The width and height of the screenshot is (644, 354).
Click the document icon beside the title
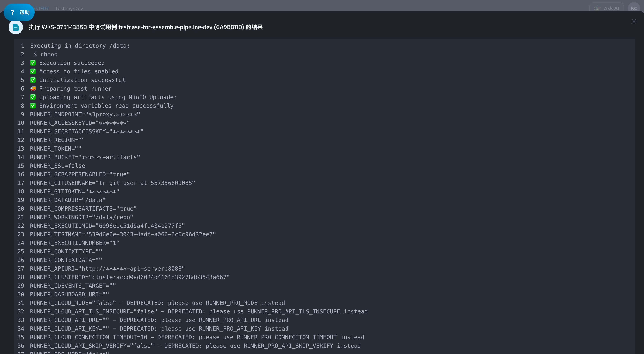click(x=16, y=27)
